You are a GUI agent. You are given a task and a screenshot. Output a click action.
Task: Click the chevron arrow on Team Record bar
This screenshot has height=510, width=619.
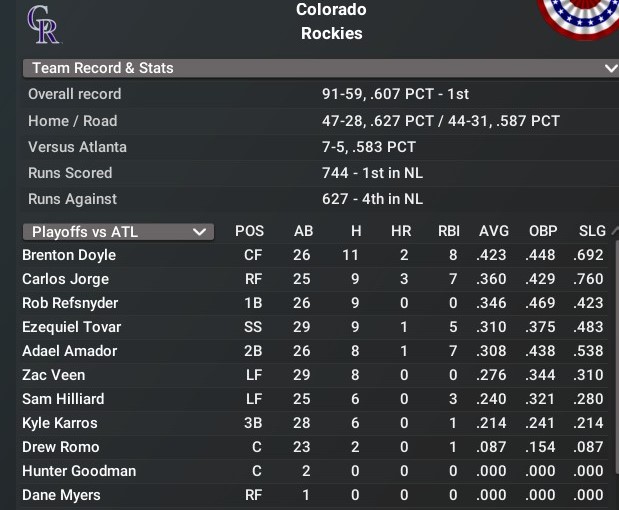(610, 68)
